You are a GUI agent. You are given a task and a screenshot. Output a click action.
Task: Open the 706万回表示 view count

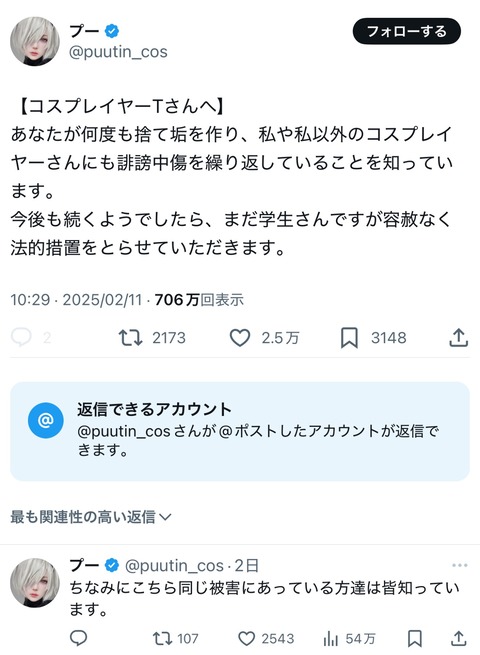click(199, 300)
